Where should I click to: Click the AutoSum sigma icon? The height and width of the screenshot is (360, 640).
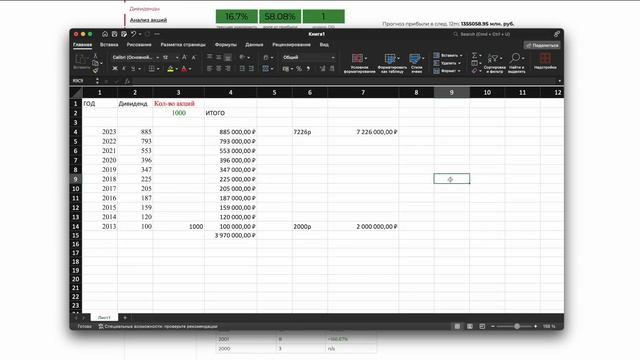coord(474,56)
